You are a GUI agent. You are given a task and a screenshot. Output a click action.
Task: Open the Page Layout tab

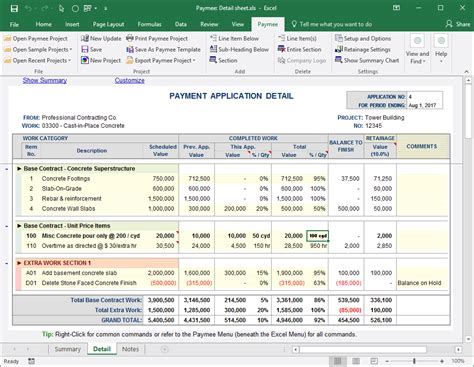[108, 24]
